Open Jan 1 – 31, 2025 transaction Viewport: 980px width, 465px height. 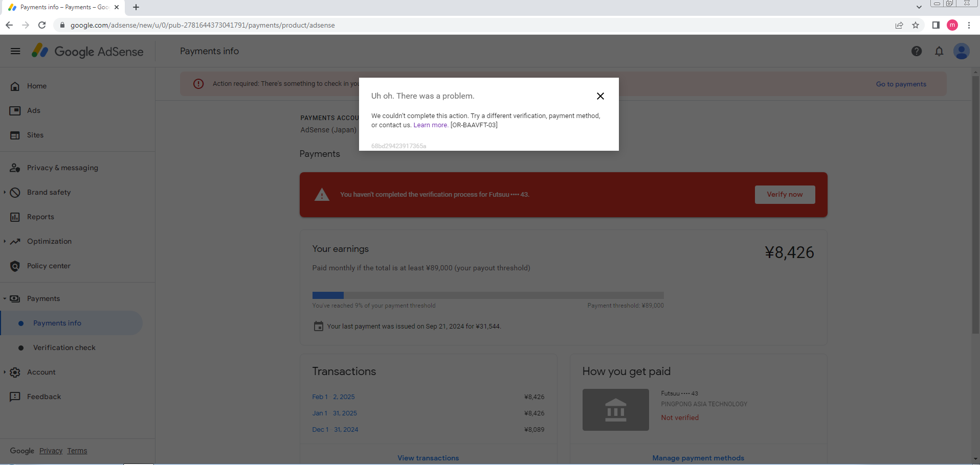(335, 413)
